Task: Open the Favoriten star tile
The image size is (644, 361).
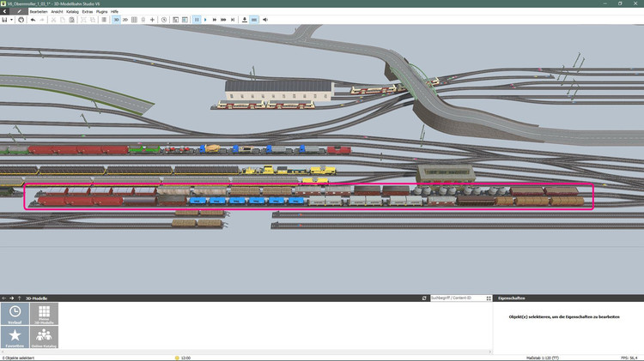Action: coord(14,337)
